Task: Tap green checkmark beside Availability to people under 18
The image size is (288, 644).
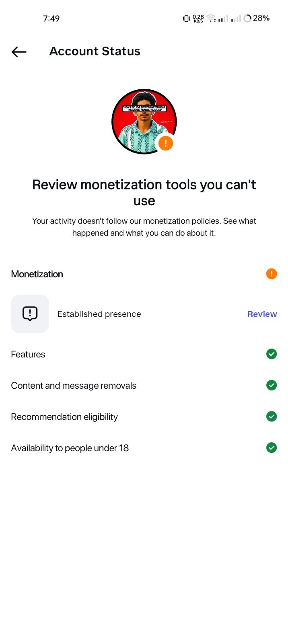Action: coord(272,448)
